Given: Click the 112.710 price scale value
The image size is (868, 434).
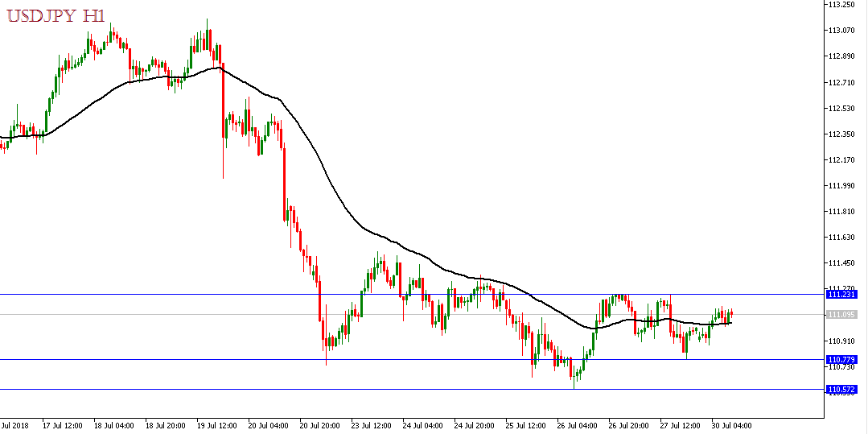Looking at the screenshot, I should tap(841, 83).
